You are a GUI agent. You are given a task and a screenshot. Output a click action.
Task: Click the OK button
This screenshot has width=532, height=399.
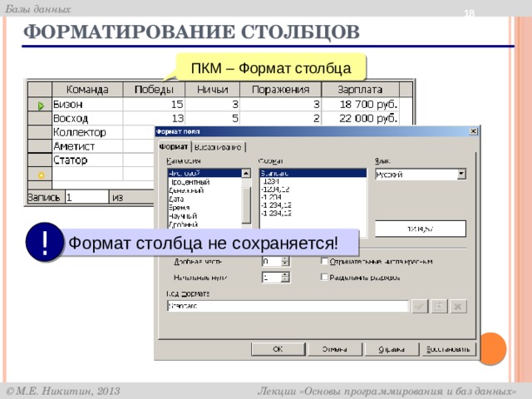(x=278, y=349)
